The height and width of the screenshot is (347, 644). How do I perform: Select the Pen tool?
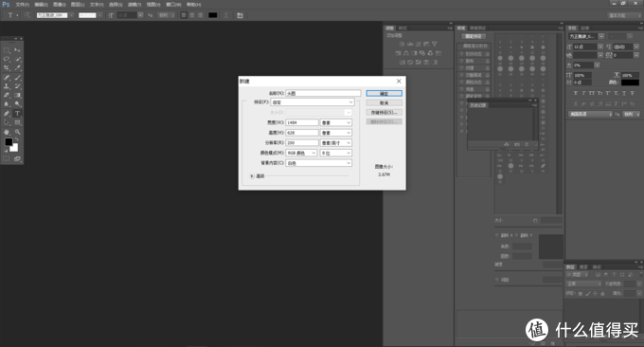7,114
